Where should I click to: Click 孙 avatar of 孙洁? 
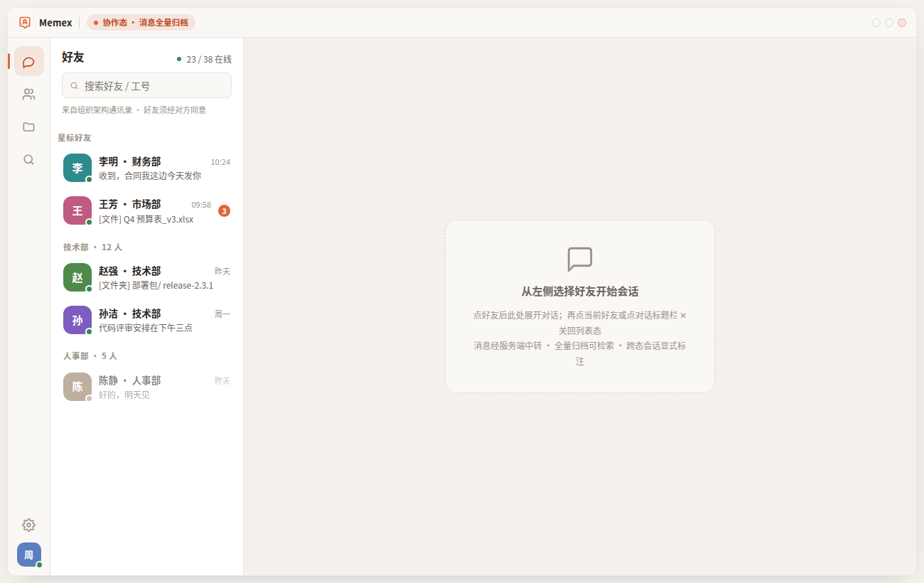77,320
